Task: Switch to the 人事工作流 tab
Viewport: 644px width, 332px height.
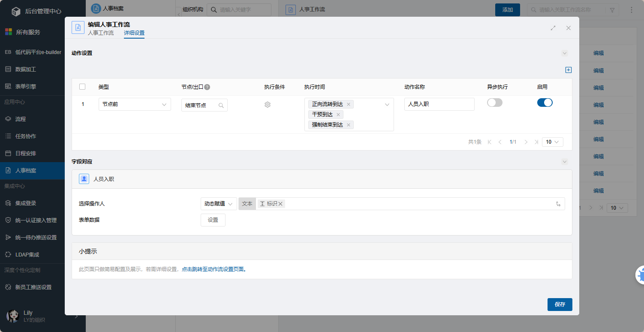Action: click(x=101, y=33)
